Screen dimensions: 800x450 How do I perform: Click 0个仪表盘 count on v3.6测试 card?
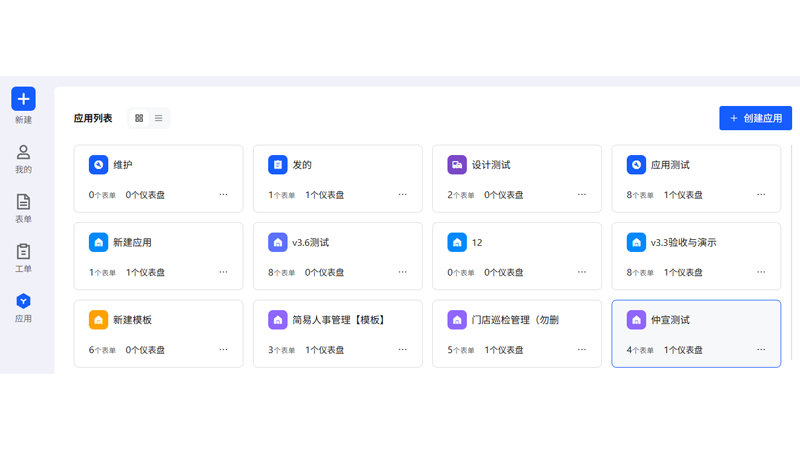pyautogui.click(x=324, y=272)
